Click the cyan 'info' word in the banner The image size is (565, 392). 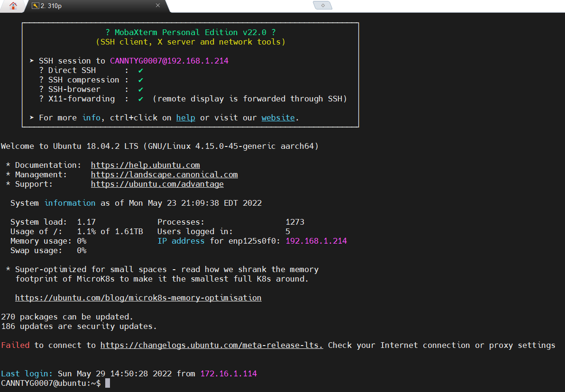pyautogui.click(x=91, y=118)
